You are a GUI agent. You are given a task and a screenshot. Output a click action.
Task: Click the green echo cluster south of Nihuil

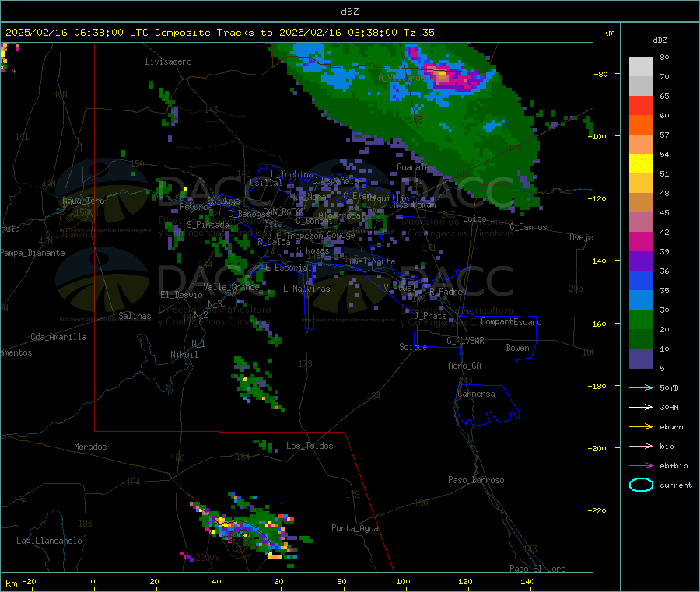coord(257,384)
